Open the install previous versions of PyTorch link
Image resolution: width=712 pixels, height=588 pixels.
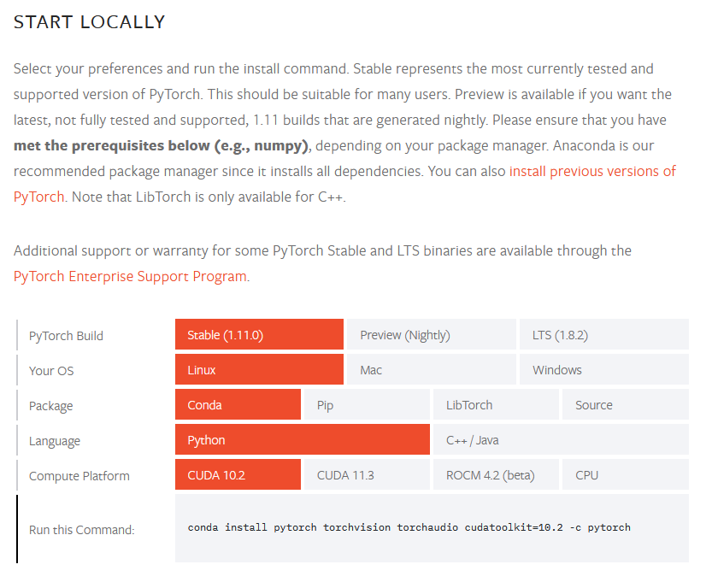(592, 171)
